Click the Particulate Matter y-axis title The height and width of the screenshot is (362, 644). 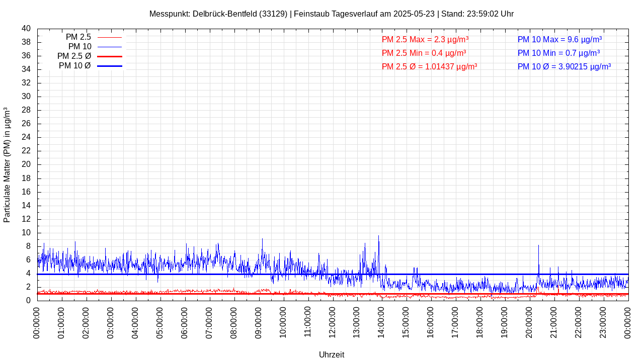[x=7, y=164]
